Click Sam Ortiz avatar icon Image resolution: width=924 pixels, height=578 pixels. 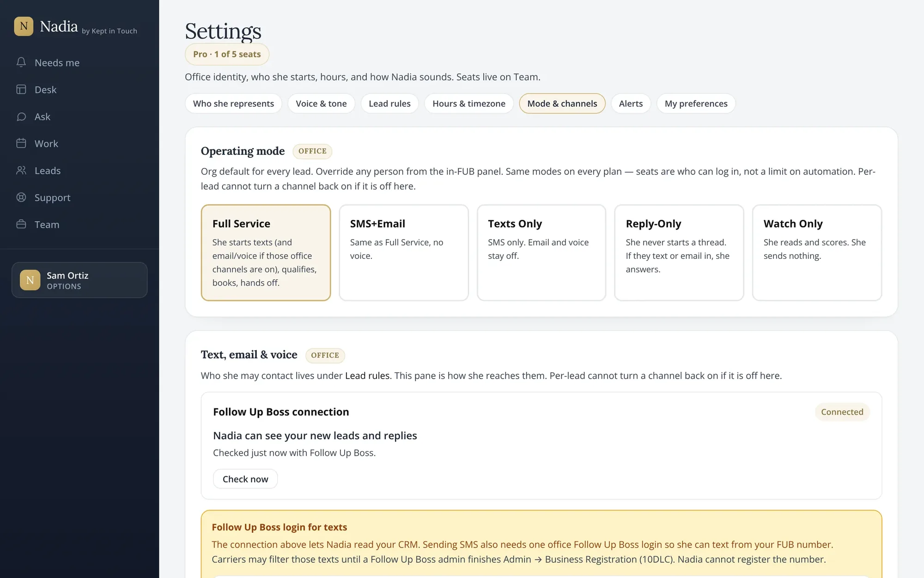(x=30, y=280)
